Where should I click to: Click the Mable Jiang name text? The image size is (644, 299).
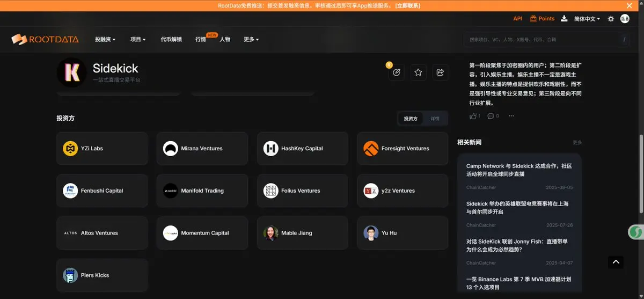[297, 233]
